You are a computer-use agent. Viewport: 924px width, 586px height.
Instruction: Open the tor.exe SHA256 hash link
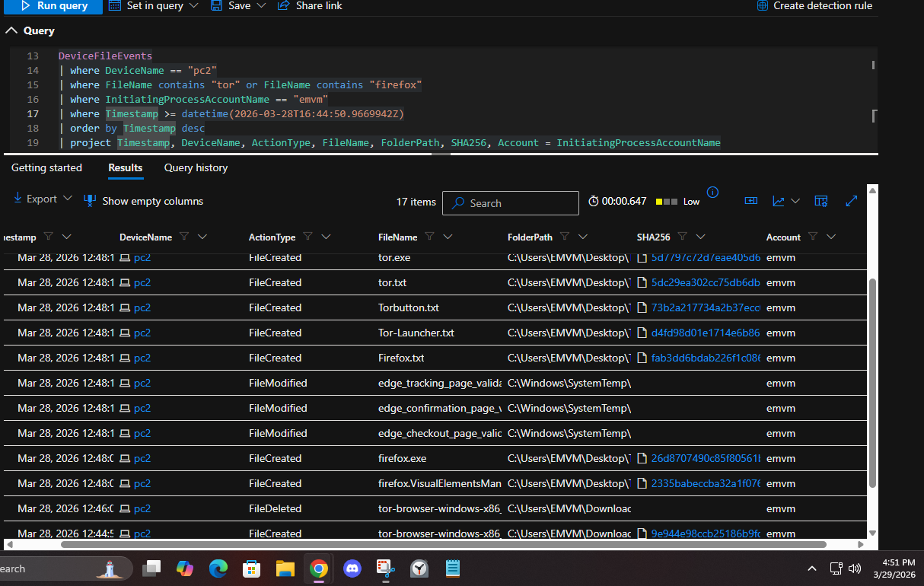tap(705, 258)
